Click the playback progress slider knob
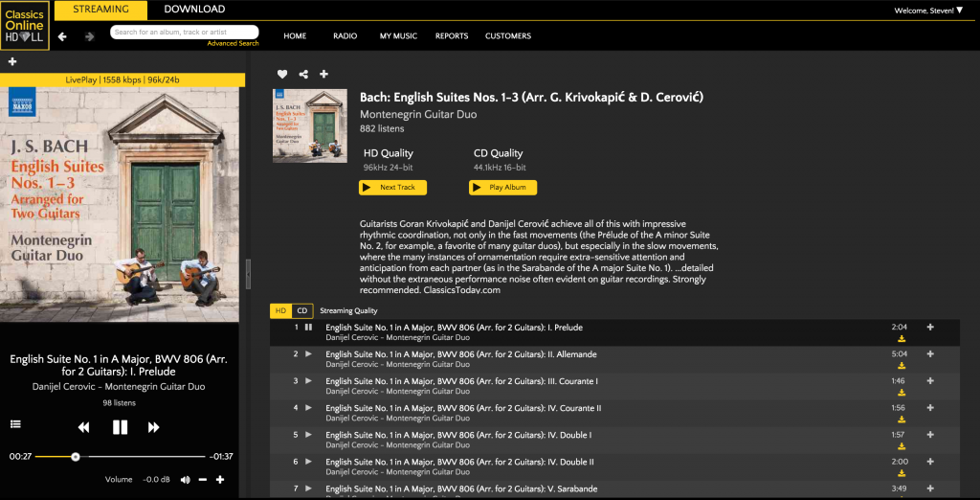The height and width of the screenshot is (500, 980). pyautogui.click(x=76, y=457)
